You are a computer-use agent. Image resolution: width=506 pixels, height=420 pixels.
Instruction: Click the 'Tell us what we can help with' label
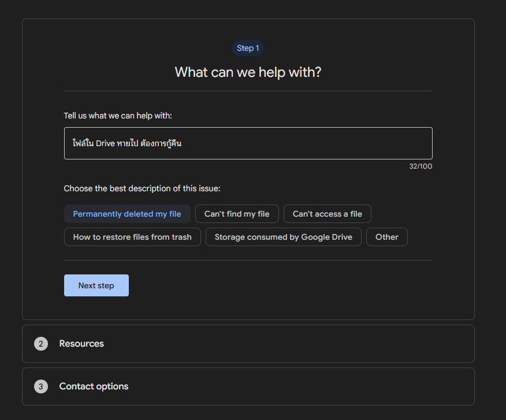click(x=118, y=116)
